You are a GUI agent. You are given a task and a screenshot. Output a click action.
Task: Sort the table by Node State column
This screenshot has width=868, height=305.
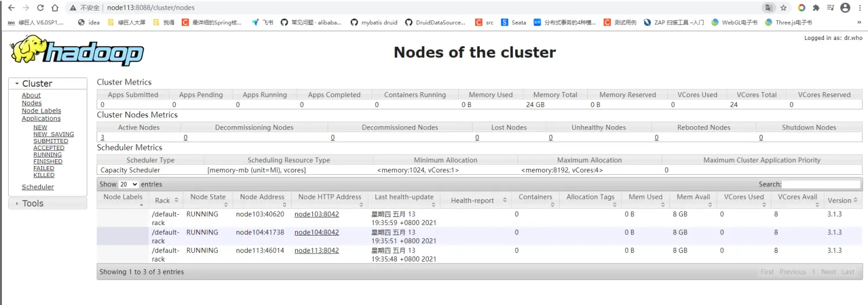tap(208, 197)
